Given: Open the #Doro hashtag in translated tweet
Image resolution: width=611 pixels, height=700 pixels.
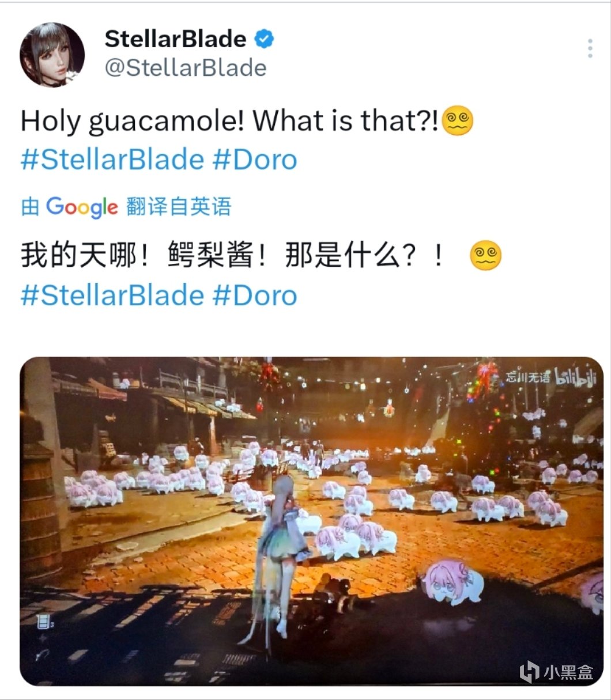Looking at the screenshot, I should (255, 295).
